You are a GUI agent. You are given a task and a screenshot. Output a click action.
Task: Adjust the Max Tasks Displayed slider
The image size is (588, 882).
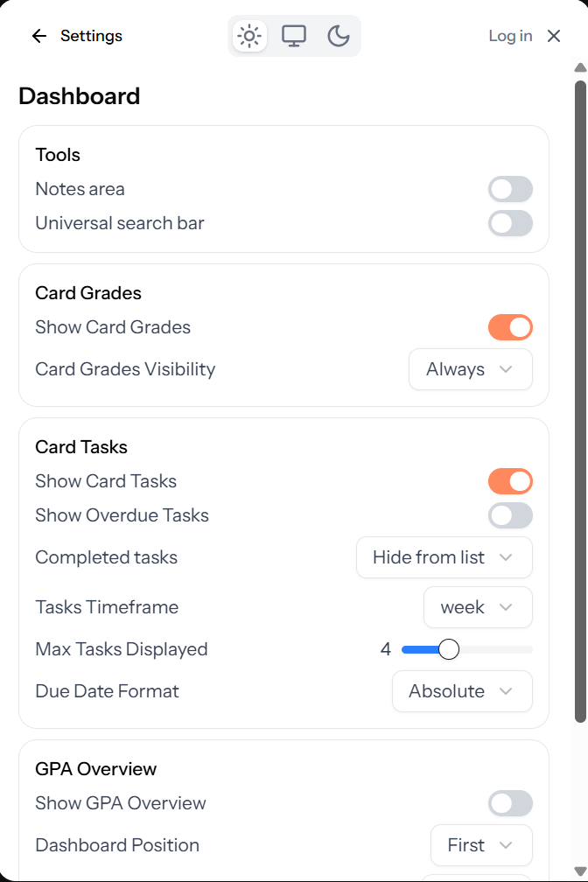[448, 649]
